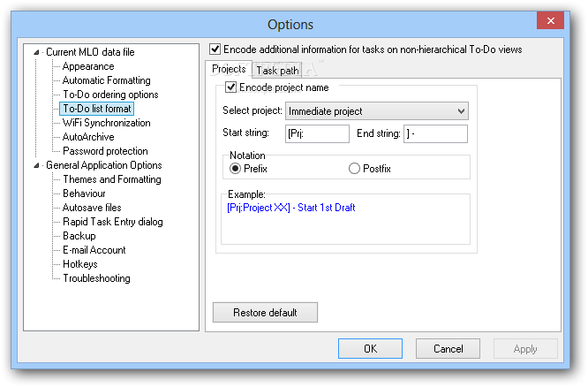The width and height of the screenshot is (588, 387).
Task: Go to WiFi Synchronization settings
Action: coord(106,123)
